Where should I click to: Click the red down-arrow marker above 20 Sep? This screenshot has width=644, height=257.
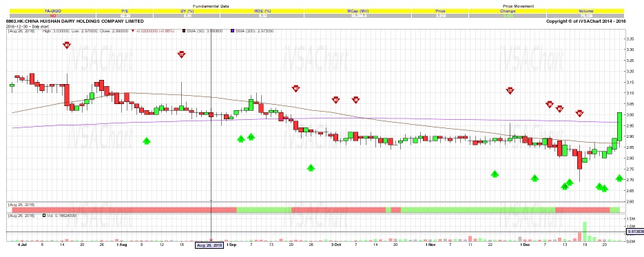[295, 88]
